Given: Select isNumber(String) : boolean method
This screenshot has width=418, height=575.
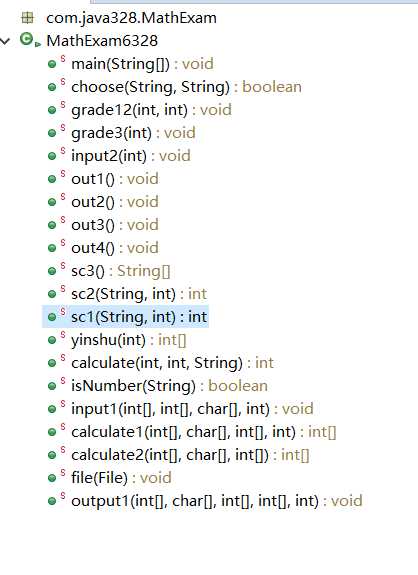Looking at the screenshot, I should click(x=169, y=386).
